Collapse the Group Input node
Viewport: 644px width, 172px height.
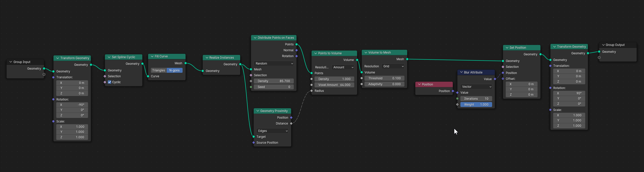(11, 62)
